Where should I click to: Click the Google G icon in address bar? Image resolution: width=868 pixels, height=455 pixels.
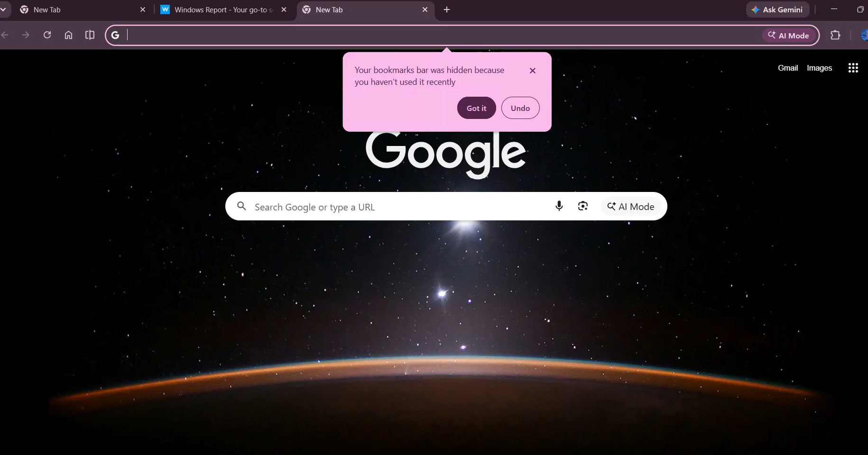pos(115,35)
